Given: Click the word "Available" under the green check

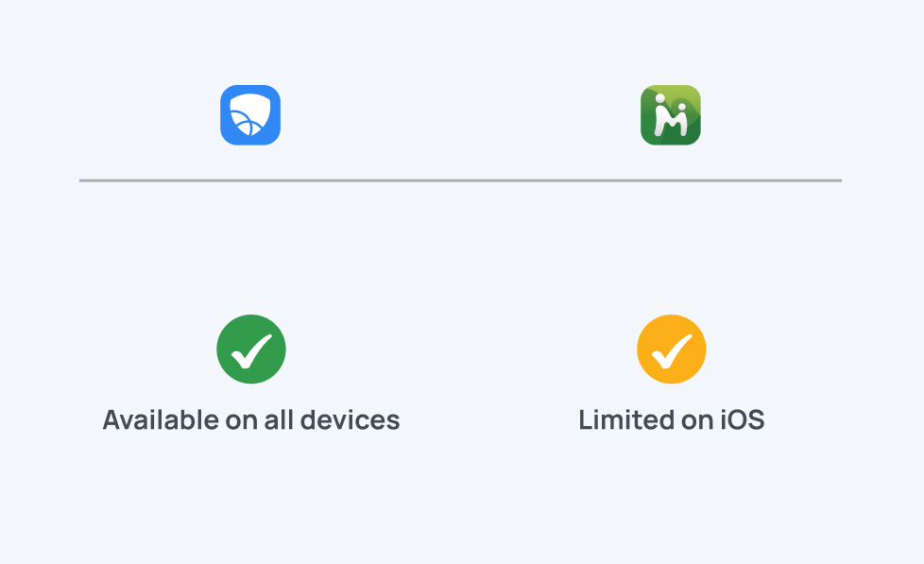Looking at the screenshot, I should click(x=149, y=419).
